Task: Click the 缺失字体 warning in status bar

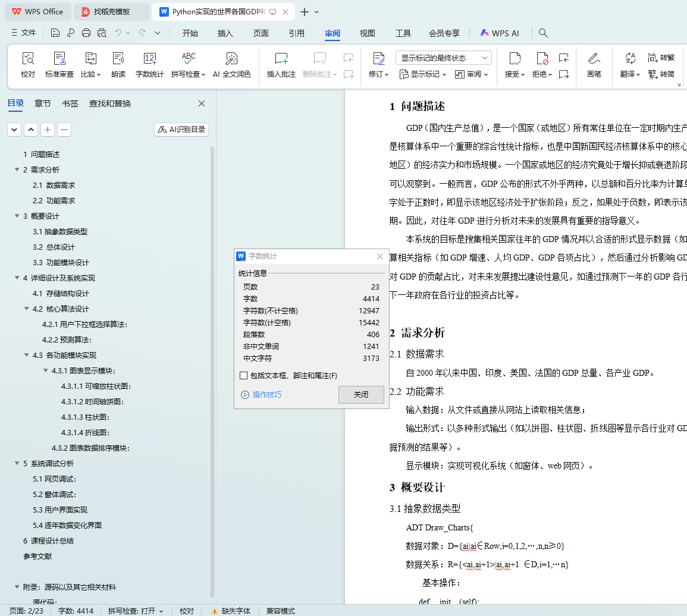Action: pyautogui.click(x=231, y=611)
